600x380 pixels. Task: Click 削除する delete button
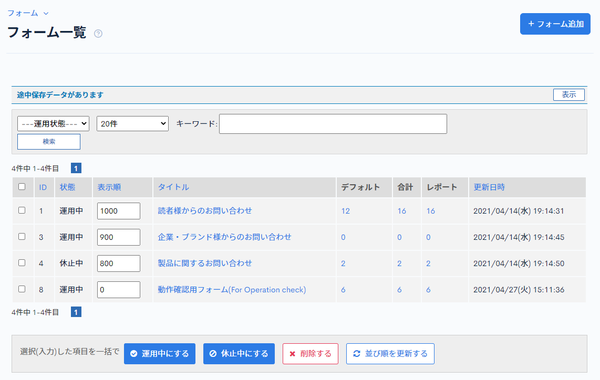click(x=310, y=354)
